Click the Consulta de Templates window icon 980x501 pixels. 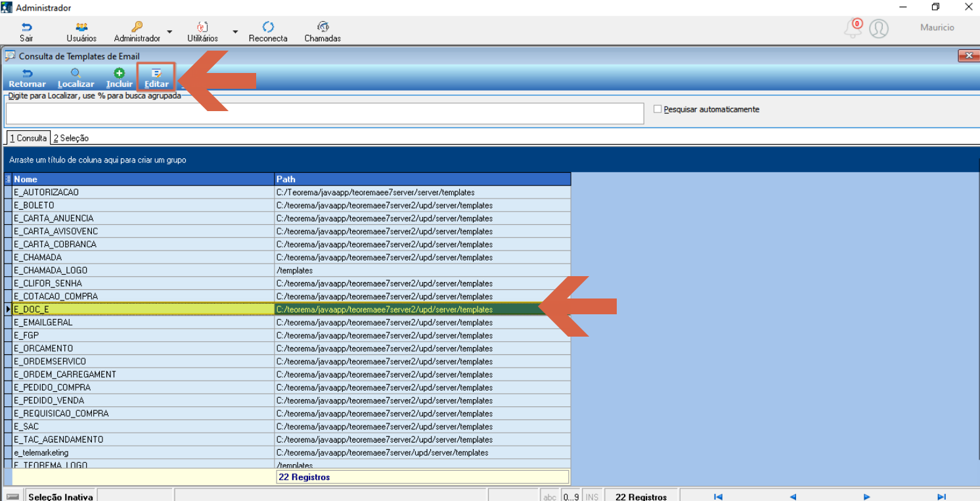tap(11, 56)
